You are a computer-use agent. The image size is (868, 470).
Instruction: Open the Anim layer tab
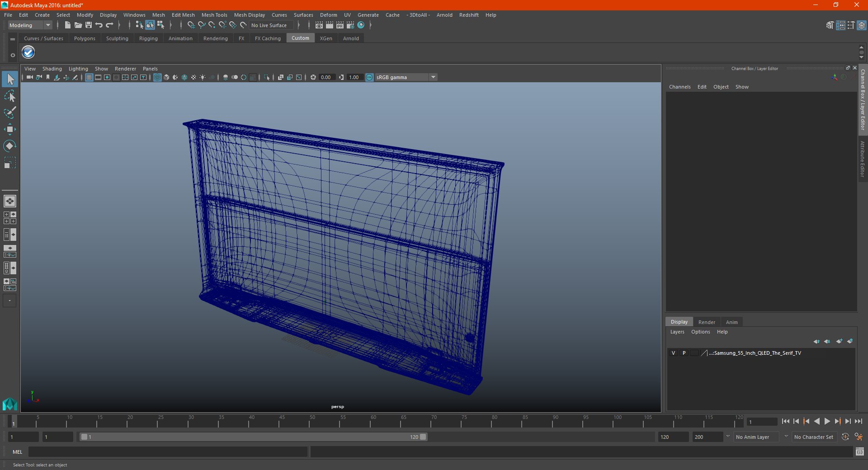pyautogui.click(x=731, y=322)
